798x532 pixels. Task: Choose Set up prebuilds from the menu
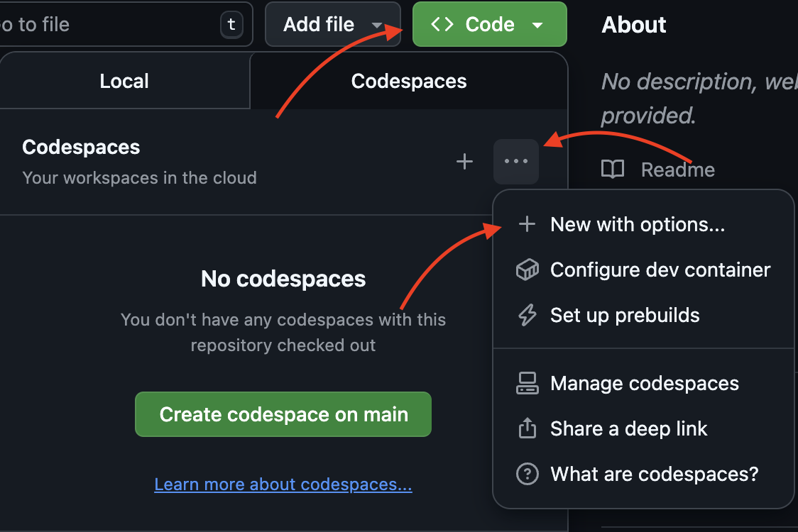click(x=625, y=315)
